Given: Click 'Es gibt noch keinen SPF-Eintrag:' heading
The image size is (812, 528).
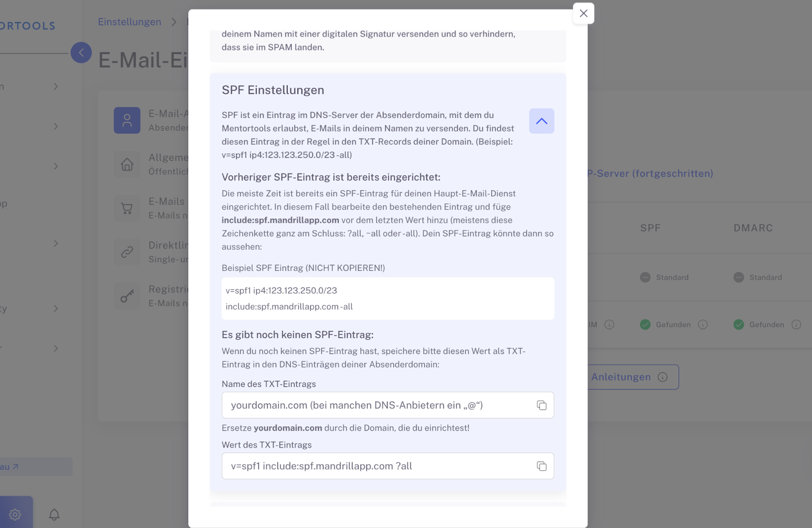Looking at the screenshot, I should click(x=297, y=335).
